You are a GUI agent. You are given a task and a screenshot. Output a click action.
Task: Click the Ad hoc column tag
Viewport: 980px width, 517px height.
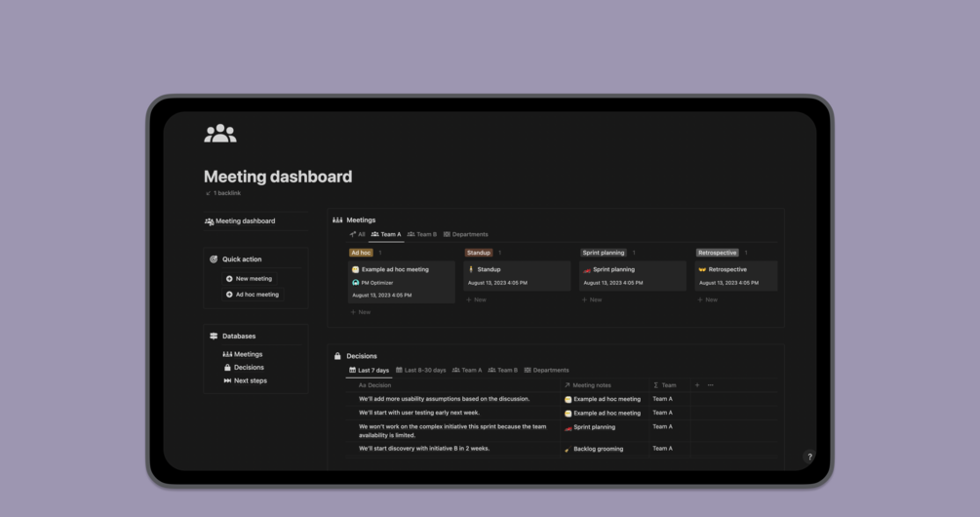(x=361, y=253)
